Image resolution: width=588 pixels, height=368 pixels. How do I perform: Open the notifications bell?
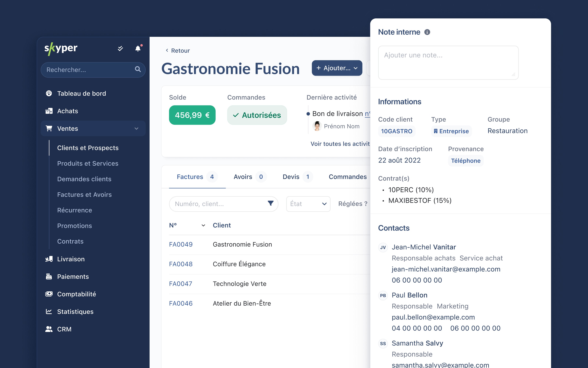tap(138, 48)
